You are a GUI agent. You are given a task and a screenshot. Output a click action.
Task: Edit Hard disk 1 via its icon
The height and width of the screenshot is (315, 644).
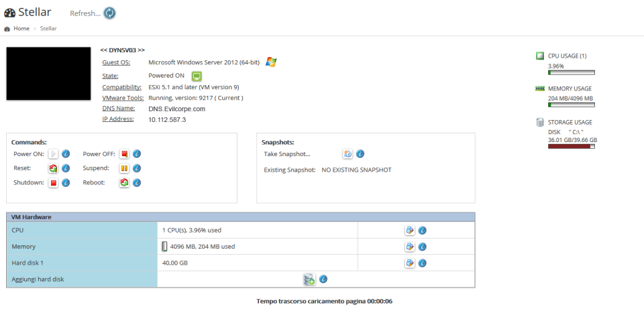coord(409,263)
